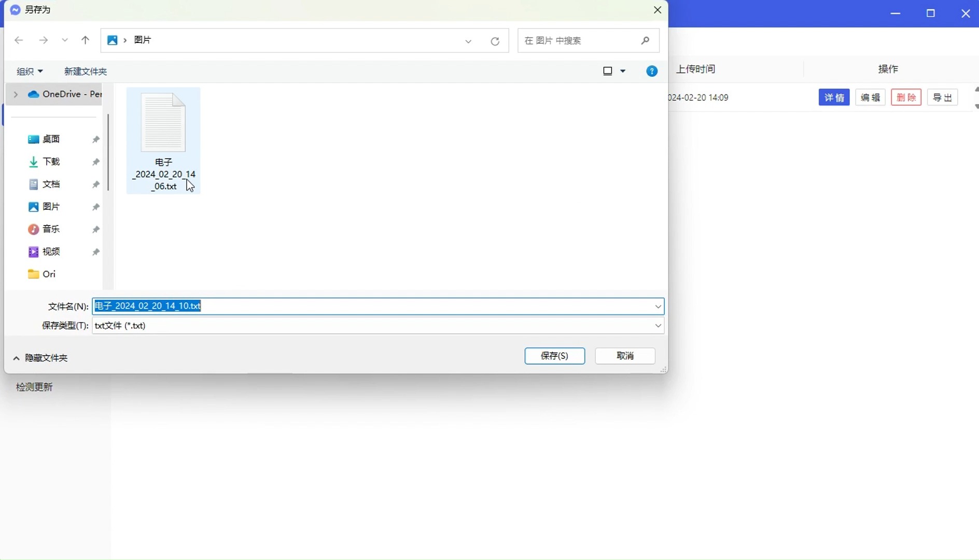
Task: Click 导出 button in main window
Action: pyautogui.click(x=942, y=97)
